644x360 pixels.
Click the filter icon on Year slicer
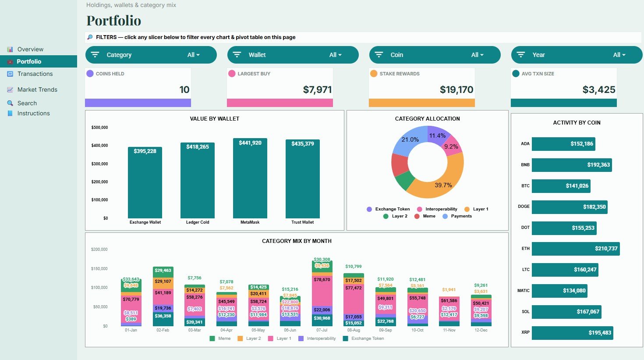(520, 55)
